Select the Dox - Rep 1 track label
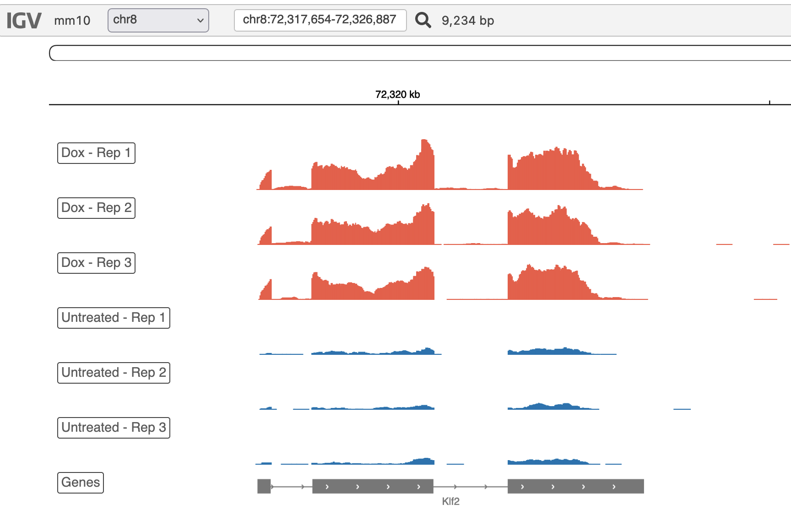Image resolution: width=791 pixels, height=532 pixels. click(x=96, y=153)
